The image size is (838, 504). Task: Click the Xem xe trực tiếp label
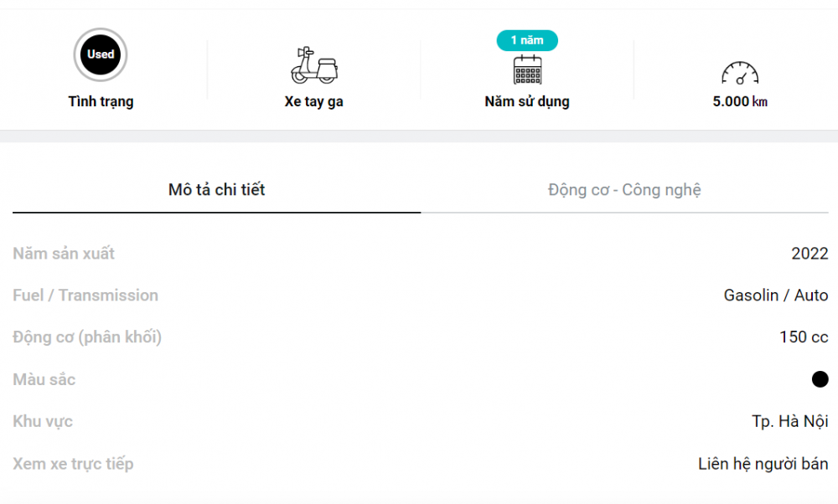73,464
